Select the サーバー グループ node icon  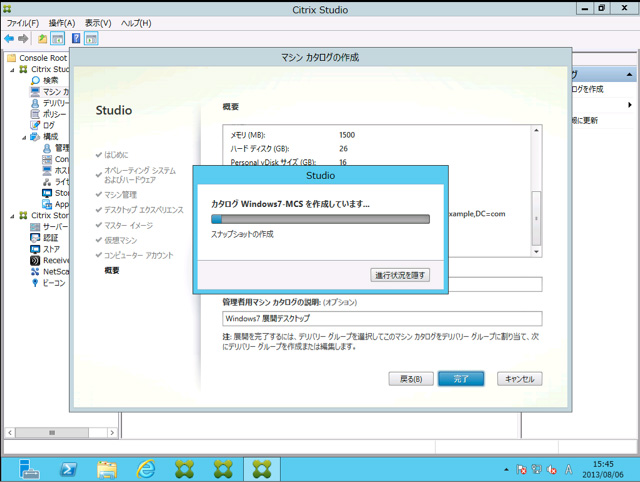36,227
